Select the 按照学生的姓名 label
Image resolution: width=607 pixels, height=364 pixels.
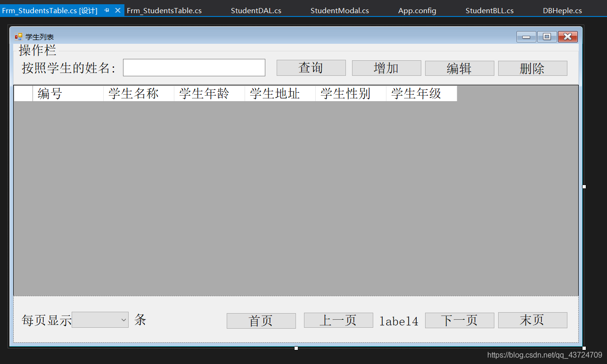click(x=69, y=68)
